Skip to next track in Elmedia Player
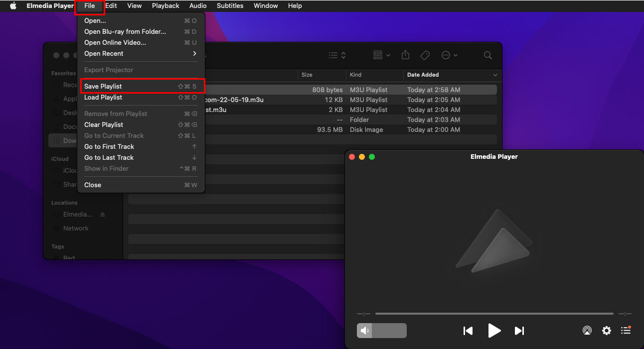 click(519, 331)
